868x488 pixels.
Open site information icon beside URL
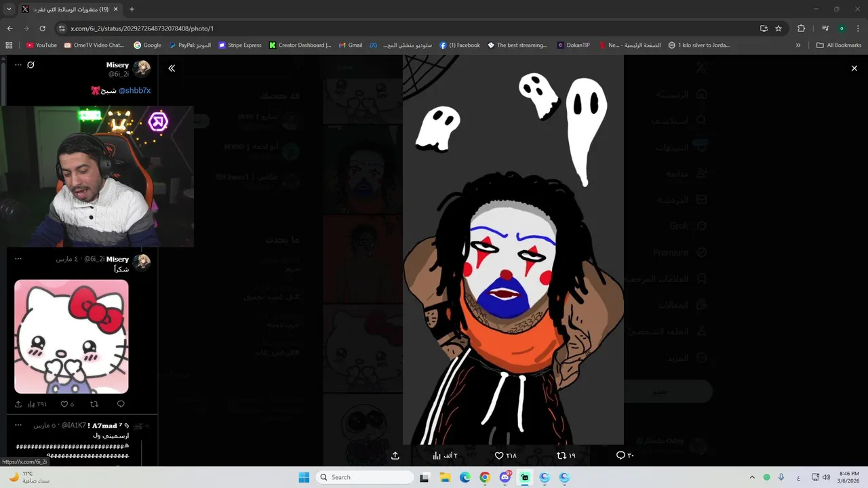pyautogui.click(x=62, y=28)
